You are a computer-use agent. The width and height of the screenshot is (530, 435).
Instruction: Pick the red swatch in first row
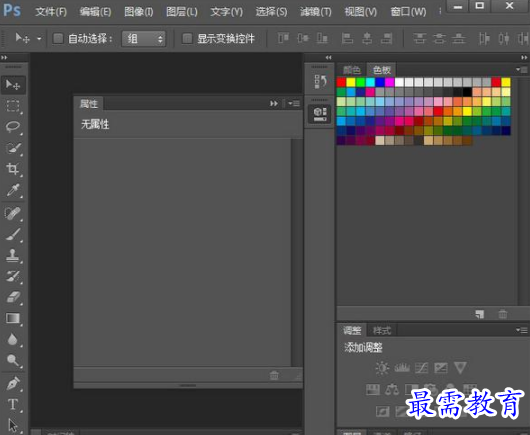click(341, 82)
